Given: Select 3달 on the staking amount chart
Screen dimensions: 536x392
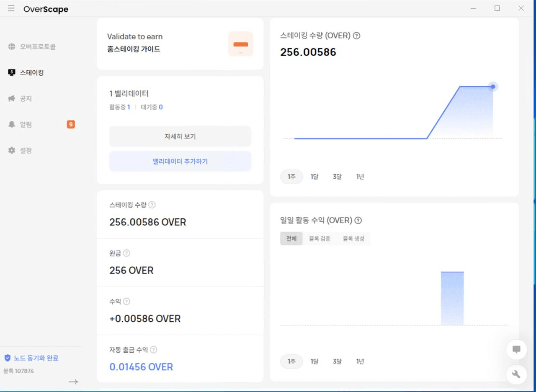Looking at the screenshot, I should (x=338, y=177).
